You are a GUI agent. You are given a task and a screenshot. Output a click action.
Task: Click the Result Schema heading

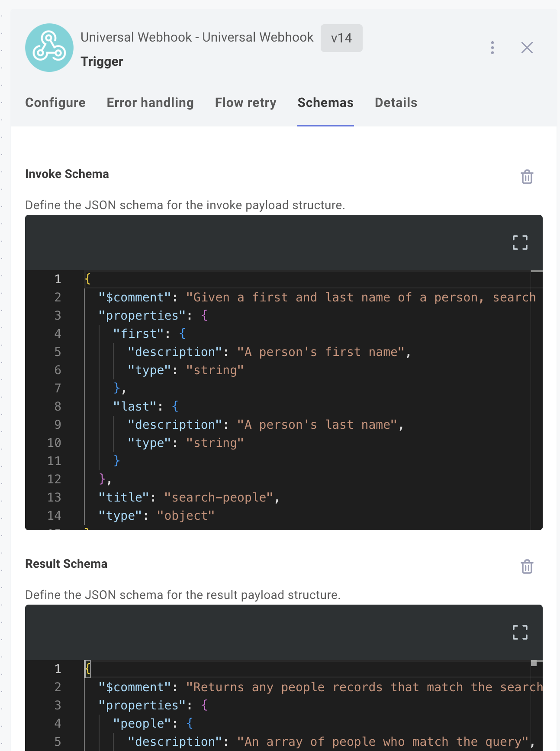click(67, 564)
